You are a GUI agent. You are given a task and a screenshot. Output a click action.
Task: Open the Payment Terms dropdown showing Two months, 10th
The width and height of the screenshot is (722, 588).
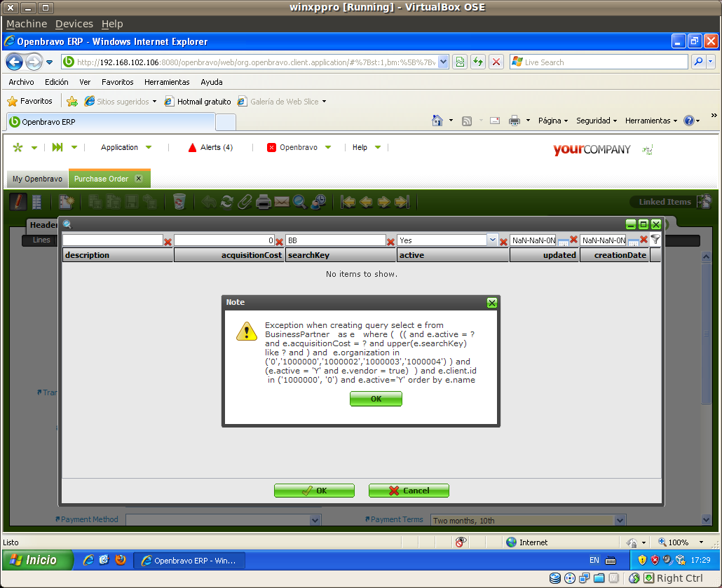coord(620,520)
